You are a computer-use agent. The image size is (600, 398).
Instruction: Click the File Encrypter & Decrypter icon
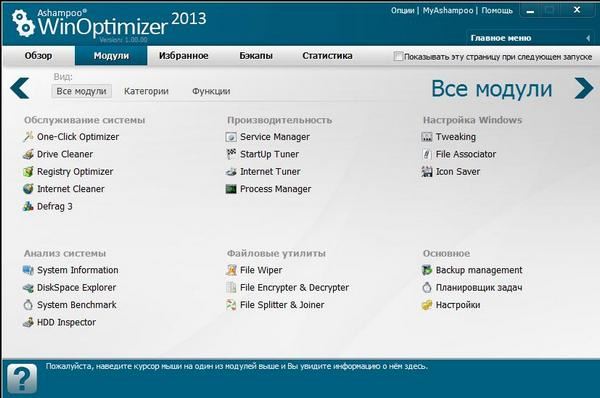click(231, 287)
